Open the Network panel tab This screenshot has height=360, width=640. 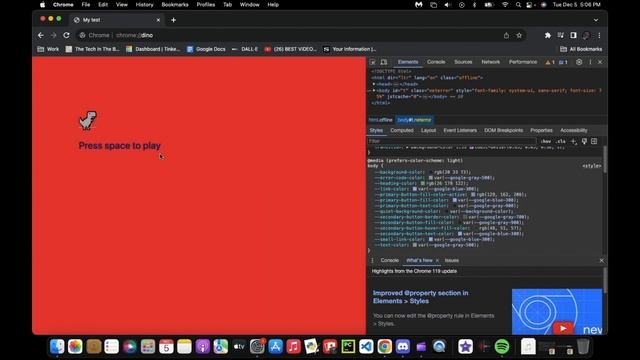pyautogui.click(x=491, y=62)
